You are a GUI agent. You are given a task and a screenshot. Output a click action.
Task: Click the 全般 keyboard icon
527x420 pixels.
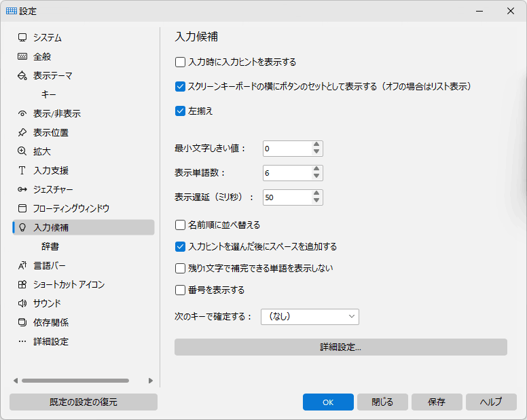click(22, 56)
